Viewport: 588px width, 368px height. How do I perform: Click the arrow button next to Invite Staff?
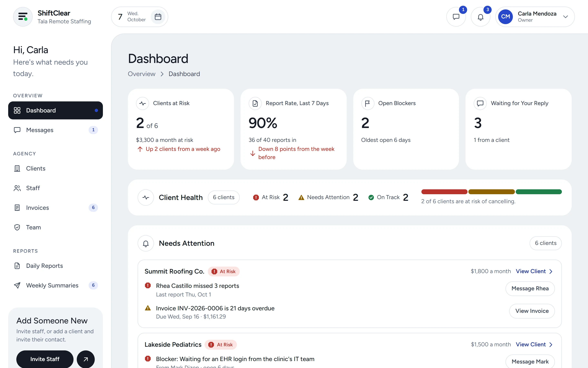(x=86, y=359)
